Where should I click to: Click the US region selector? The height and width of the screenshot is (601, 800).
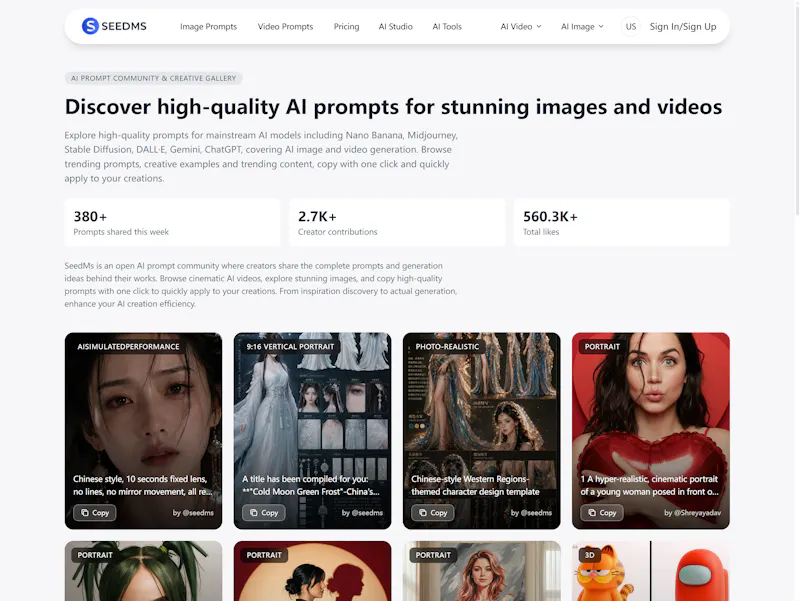(x=631, y=27)
